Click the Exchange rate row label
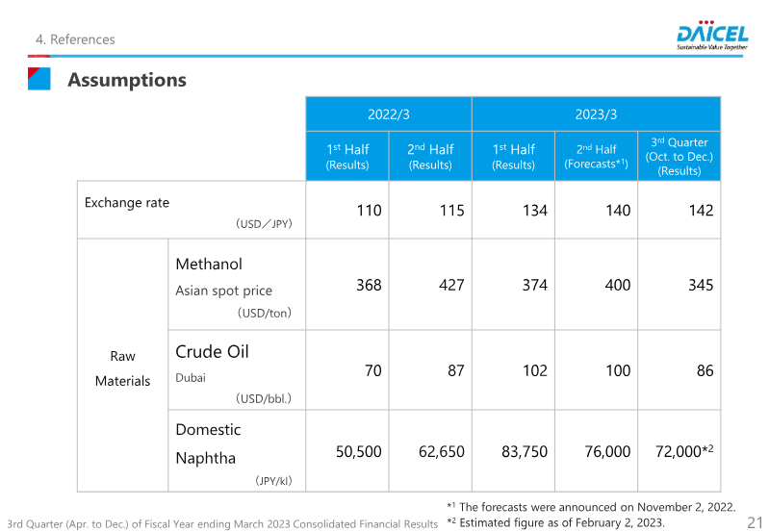 (127, 203)
